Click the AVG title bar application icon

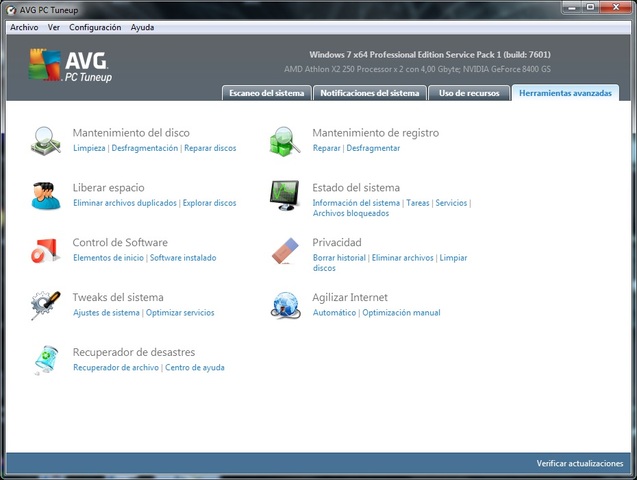(11, 10)
